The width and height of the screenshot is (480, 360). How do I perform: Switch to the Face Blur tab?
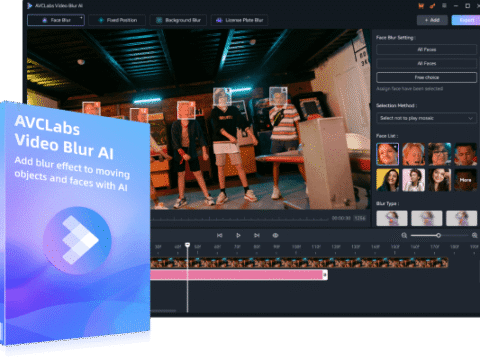tap(56, 20)
